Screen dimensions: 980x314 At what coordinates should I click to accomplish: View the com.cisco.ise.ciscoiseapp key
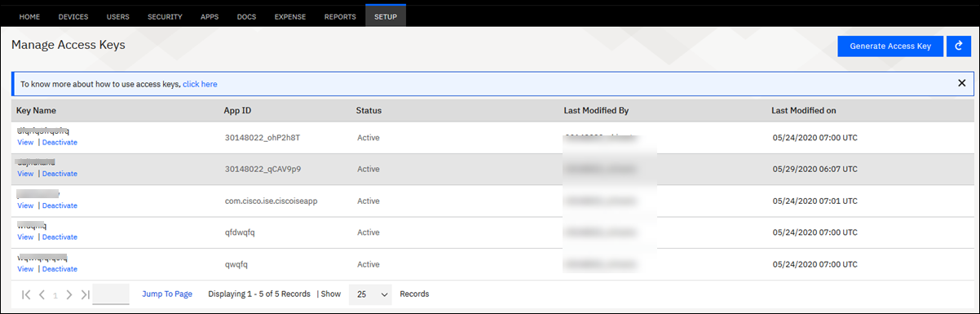[25, 206]
